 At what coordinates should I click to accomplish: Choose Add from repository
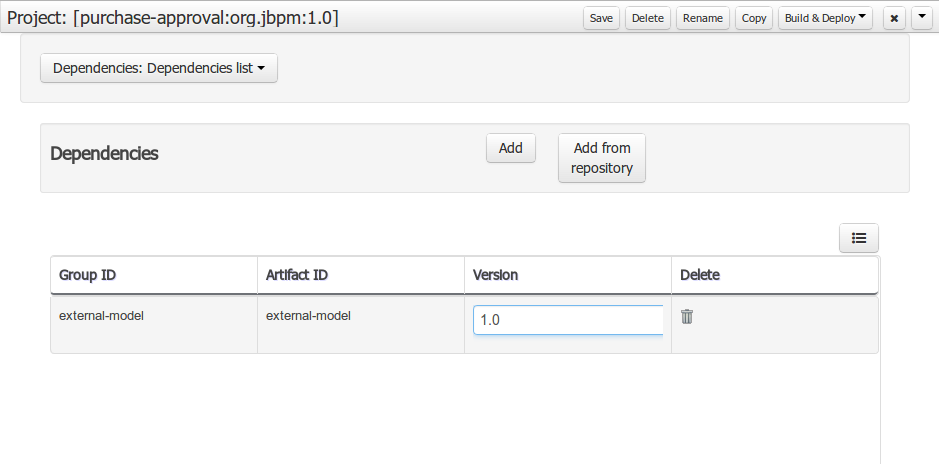pyautogui.click(x=602, y=158)
